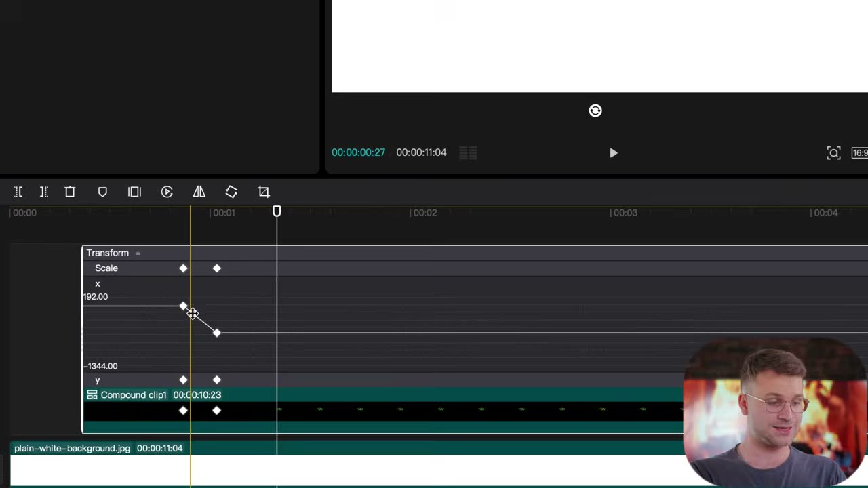
Task: Select the lower x-graph keyframe point
Action: (216, 333)
